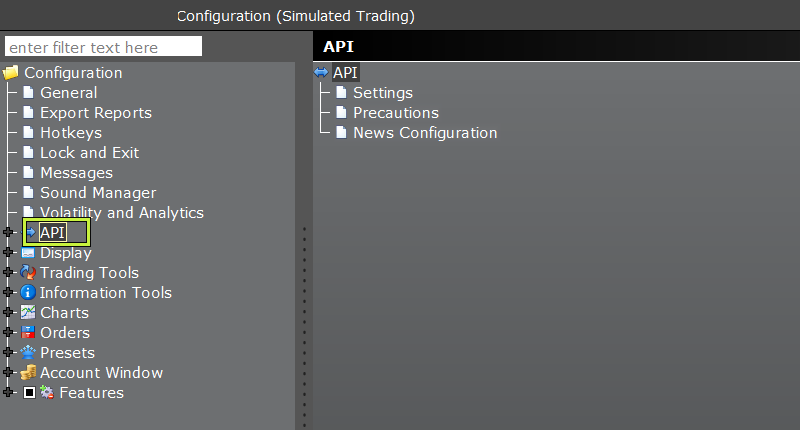Click the General page icon
Viewport: 800px width, 430px height.
point(29,92)
